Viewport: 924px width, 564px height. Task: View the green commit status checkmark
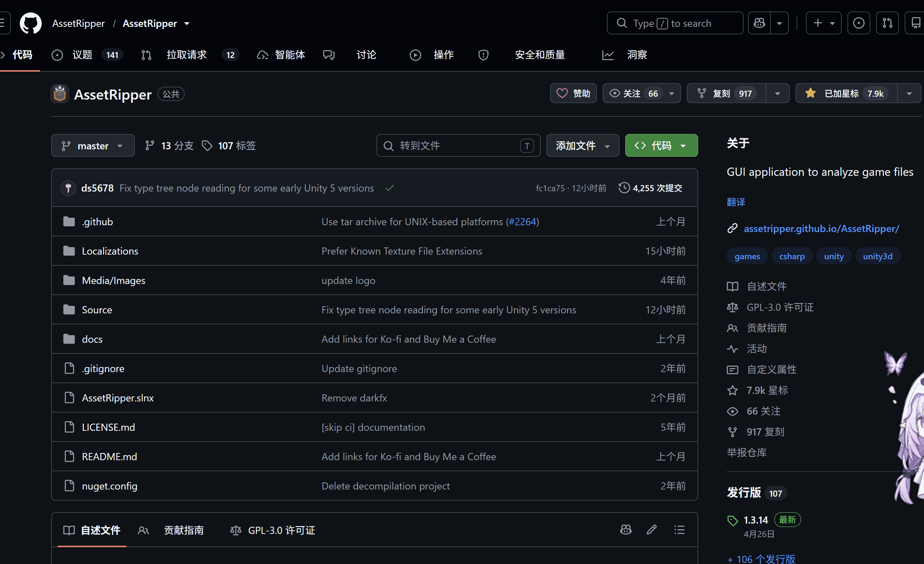click(390, 188)
